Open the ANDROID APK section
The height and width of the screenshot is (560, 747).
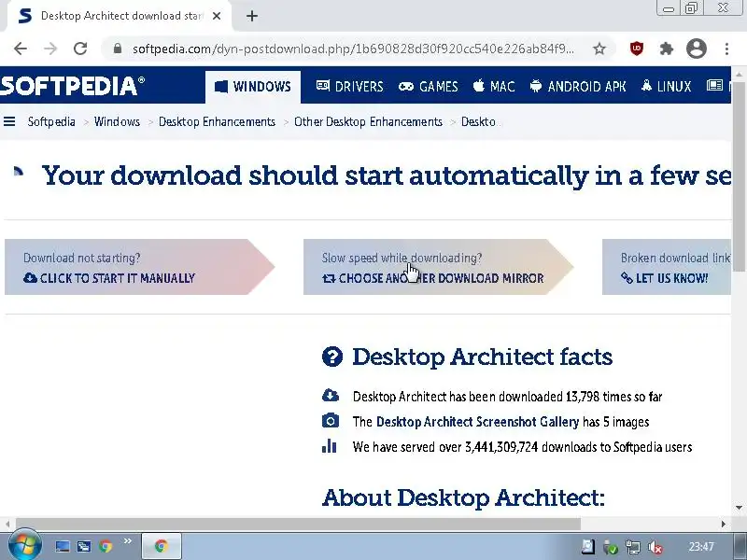coord(578,86)
